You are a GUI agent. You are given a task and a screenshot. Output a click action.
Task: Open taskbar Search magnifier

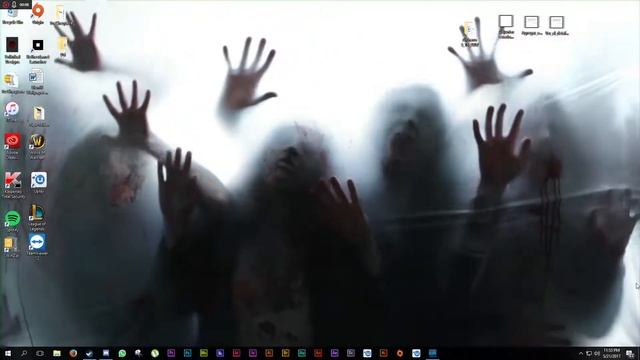(x=24, y=353)
